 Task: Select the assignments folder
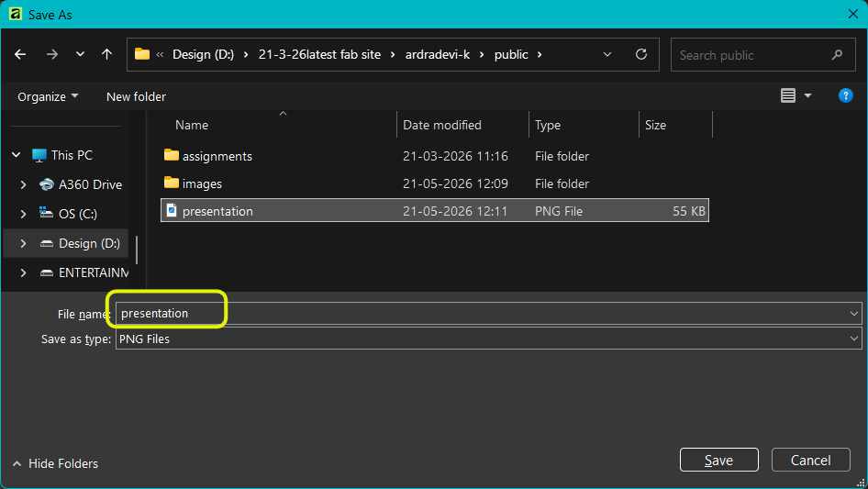[435, 156]
